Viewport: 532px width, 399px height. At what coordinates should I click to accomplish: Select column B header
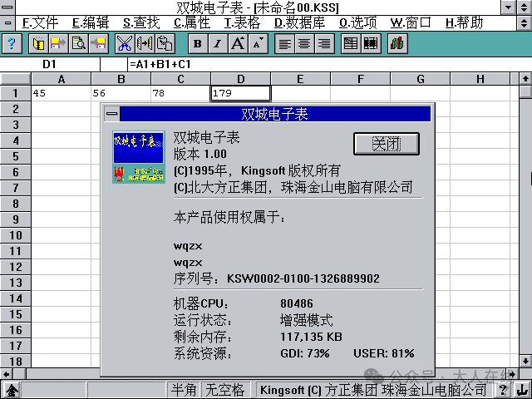point(121,79)
